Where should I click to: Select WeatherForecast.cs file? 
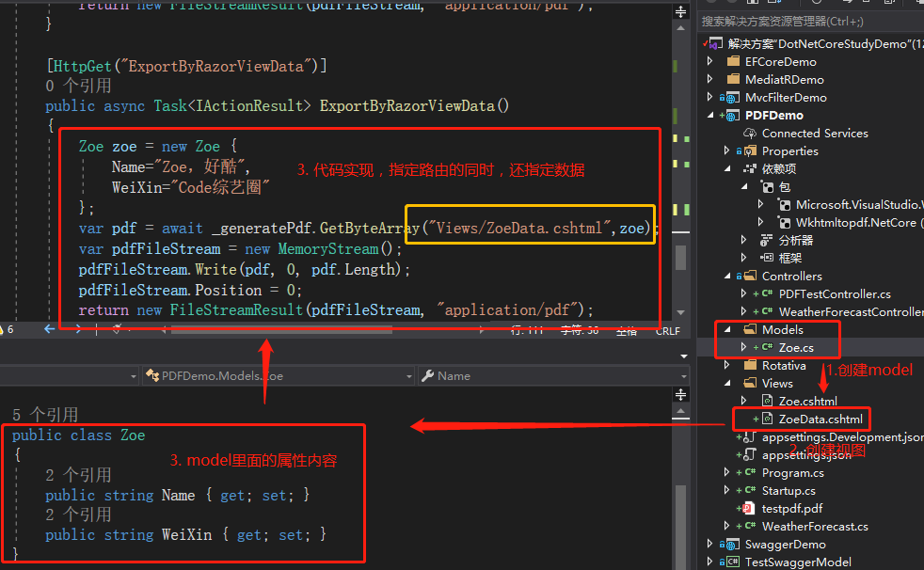(x=815, y=527)
